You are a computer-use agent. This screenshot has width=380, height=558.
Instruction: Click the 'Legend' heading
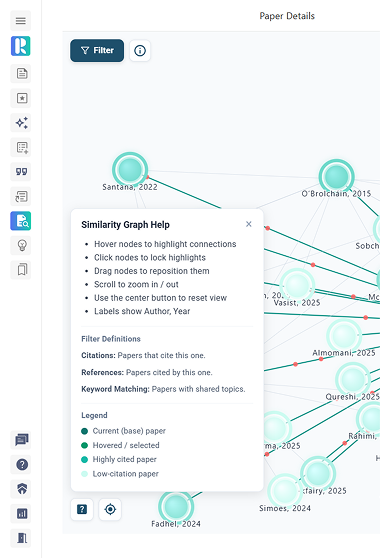click(x=94, y=415)
